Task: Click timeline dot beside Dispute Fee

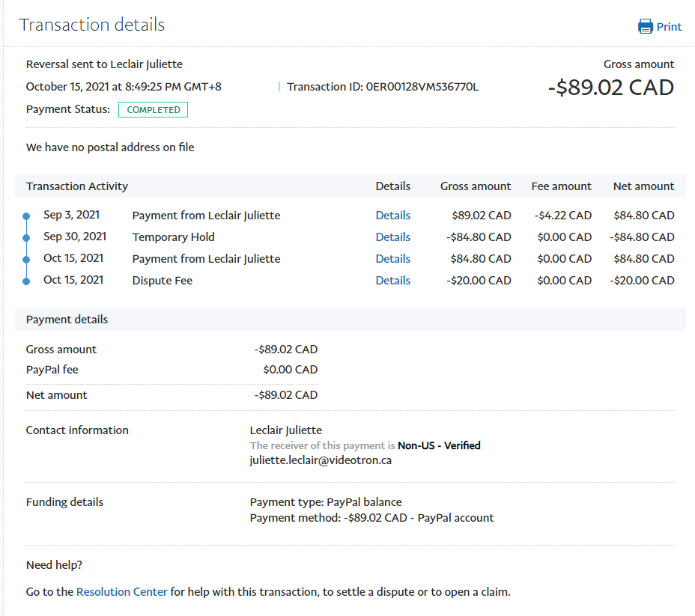Action: click(x=26, y=281)
